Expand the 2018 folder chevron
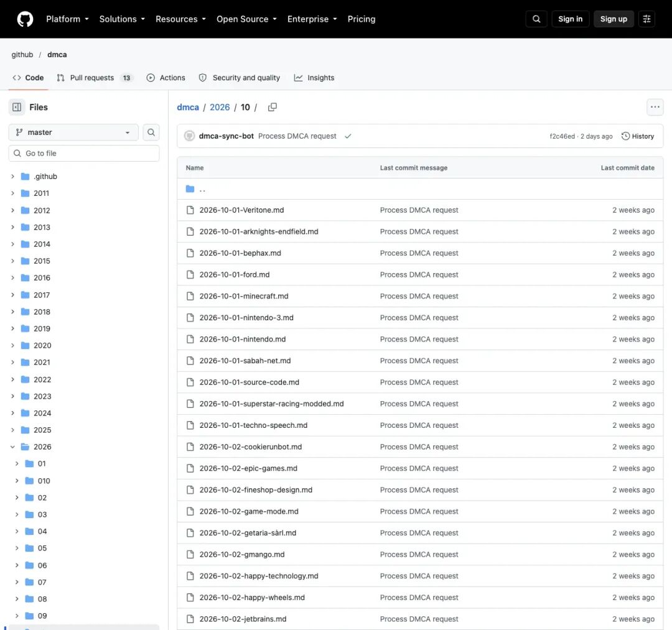Image resolution: width=672 pixels, height=630 pixels. 12,312
